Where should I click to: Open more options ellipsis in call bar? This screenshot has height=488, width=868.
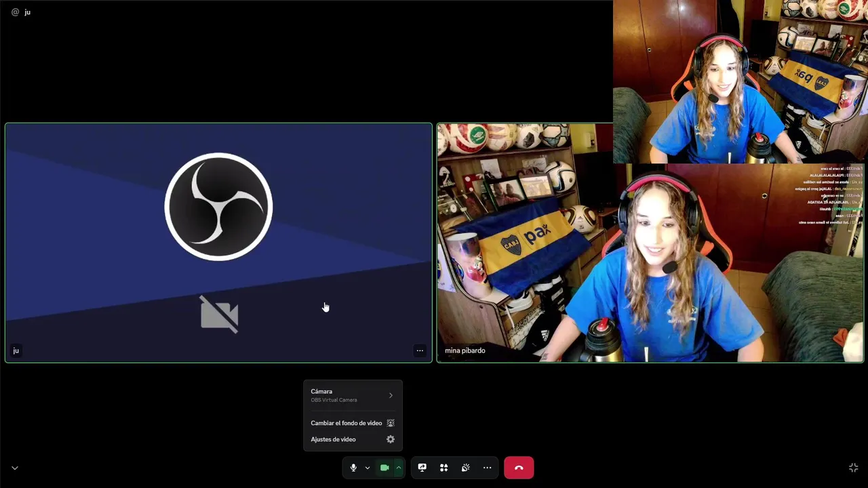[x=488, y=468]
